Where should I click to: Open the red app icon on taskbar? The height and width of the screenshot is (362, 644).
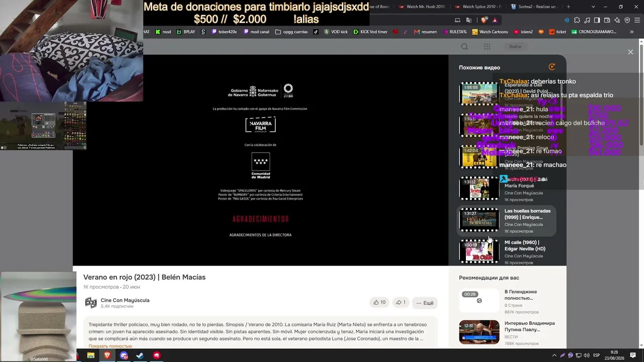(x=156, y=355)
